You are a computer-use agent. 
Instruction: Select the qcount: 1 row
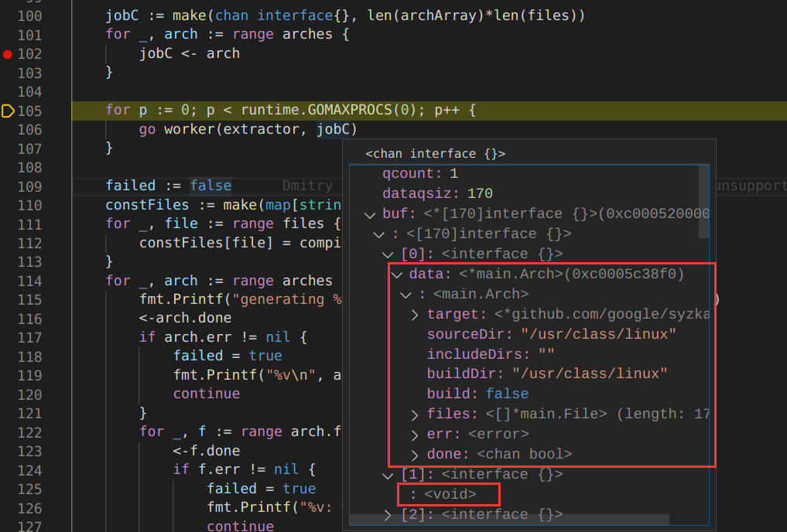pyautogui.click(x=420, y=173)
